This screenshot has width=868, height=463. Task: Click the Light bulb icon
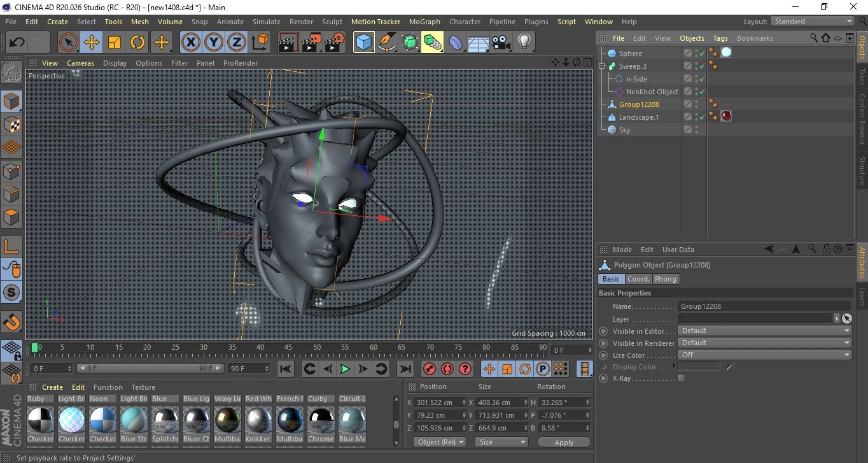524,43
